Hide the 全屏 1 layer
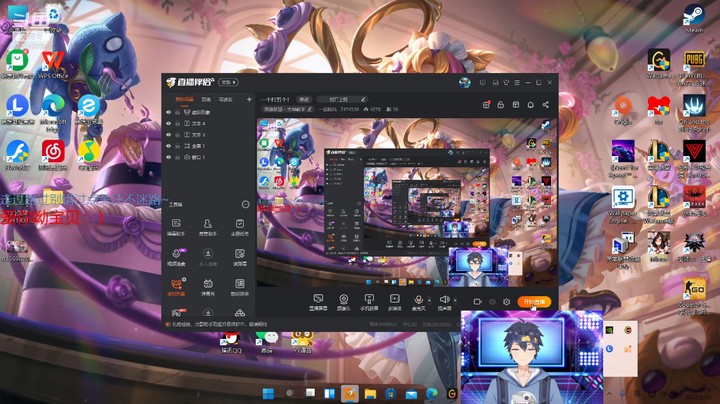Viewport: 720px width, 404px height. 169,146
